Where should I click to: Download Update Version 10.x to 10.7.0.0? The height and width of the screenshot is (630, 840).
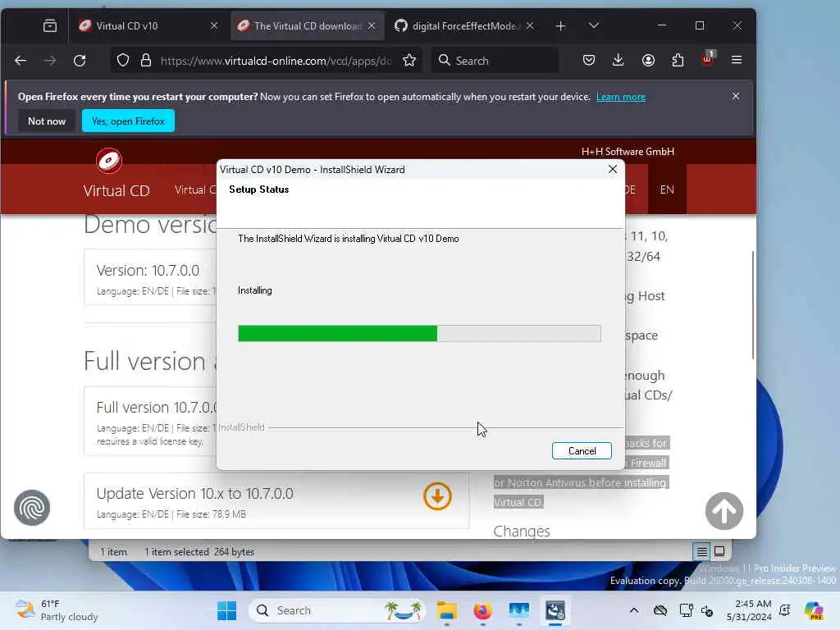pos(437,496)
